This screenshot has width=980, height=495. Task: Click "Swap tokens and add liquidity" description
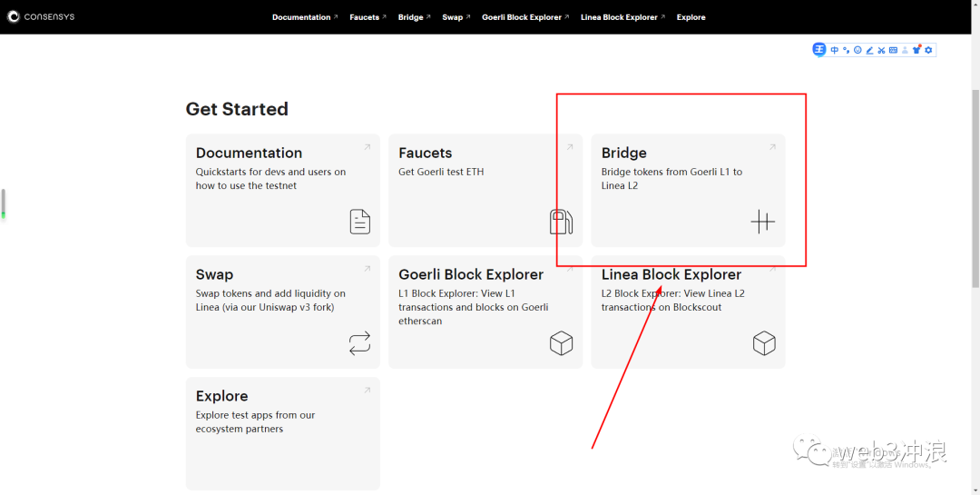tap(270, 301)
